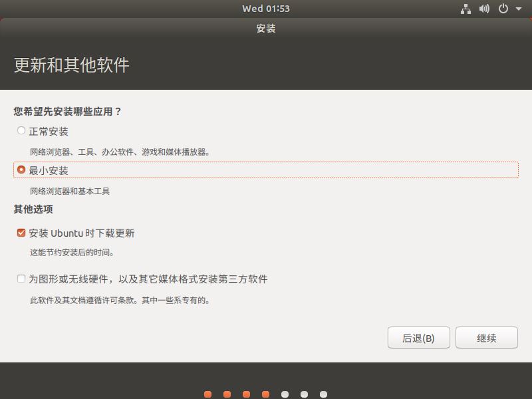
Task: Click the 继续 button
Action: [x=487, y=338]
